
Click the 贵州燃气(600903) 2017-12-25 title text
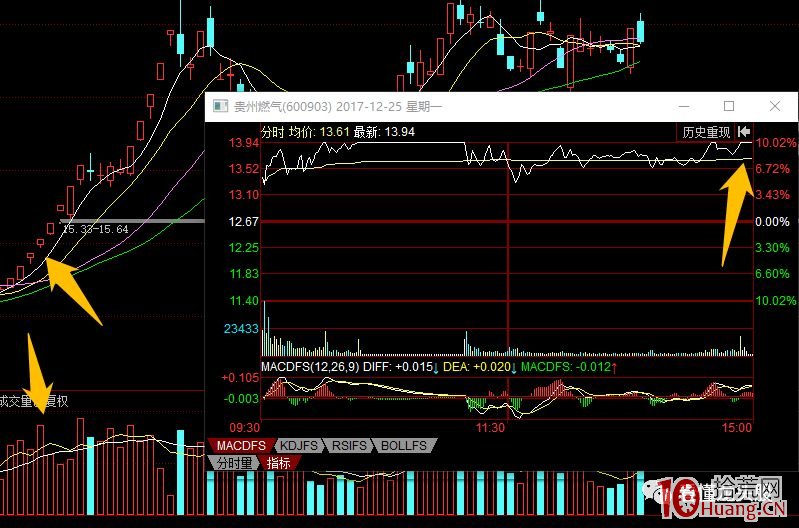pos(338,107)
